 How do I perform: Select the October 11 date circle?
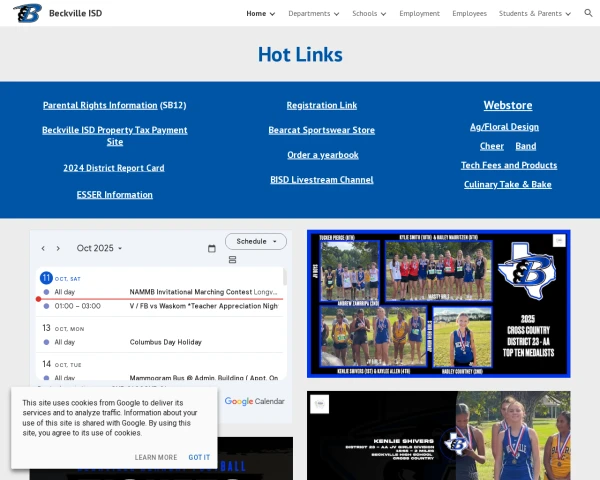coord(46,278)
